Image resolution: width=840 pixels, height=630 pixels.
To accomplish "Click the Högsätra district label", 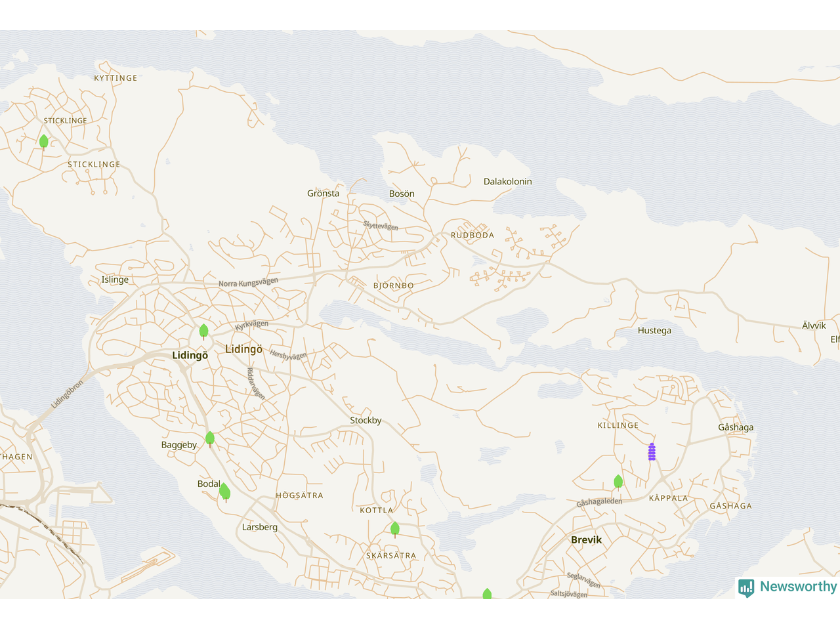I will coord(300,495).
